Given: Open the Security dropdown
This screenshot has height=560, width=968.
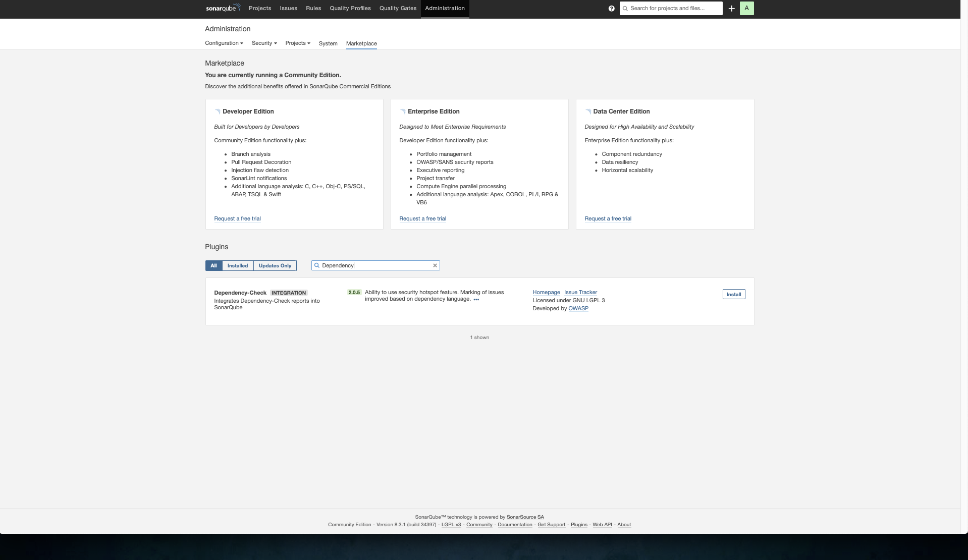Looking at the screenshot, I should pyautogui.click(x=264, y=43).
